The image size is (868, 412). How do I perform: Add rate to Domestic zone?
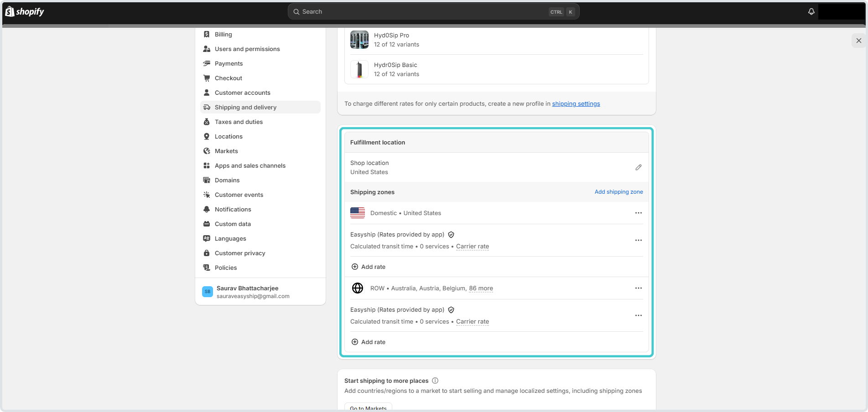coord(369,267)
